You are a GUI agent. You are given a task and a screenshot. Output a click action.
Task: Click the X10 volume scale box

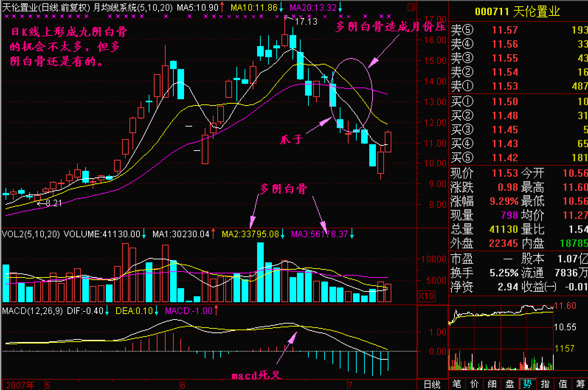(426, 296)
